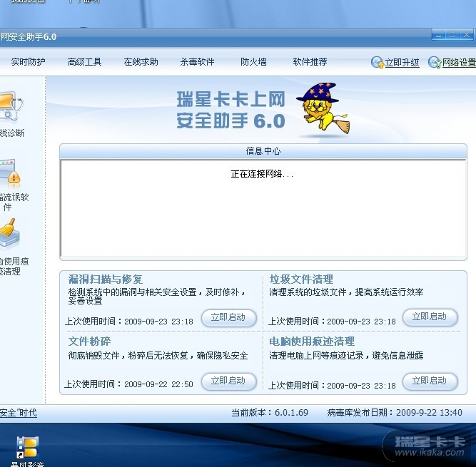This screenshot has height=467, width=476.
Task: Open the 在线求助 tab
Action: pyautogui.click(x=141, y=62)
